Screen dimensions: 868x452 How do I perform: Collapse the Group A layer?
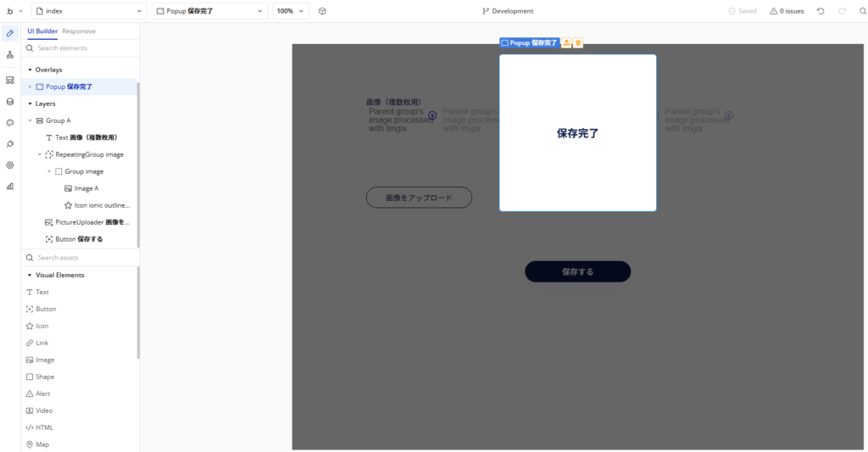(30, 120)
